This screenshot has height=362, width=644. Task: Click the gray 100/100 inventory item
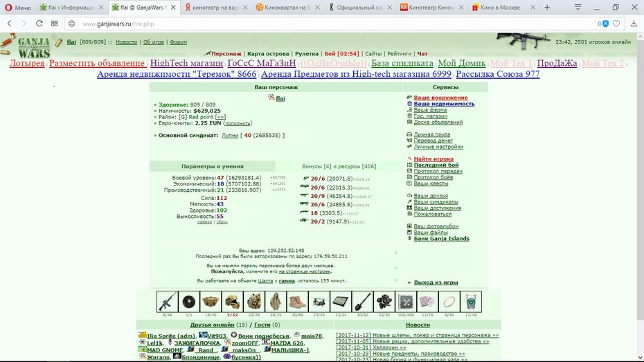click(406, 302)
